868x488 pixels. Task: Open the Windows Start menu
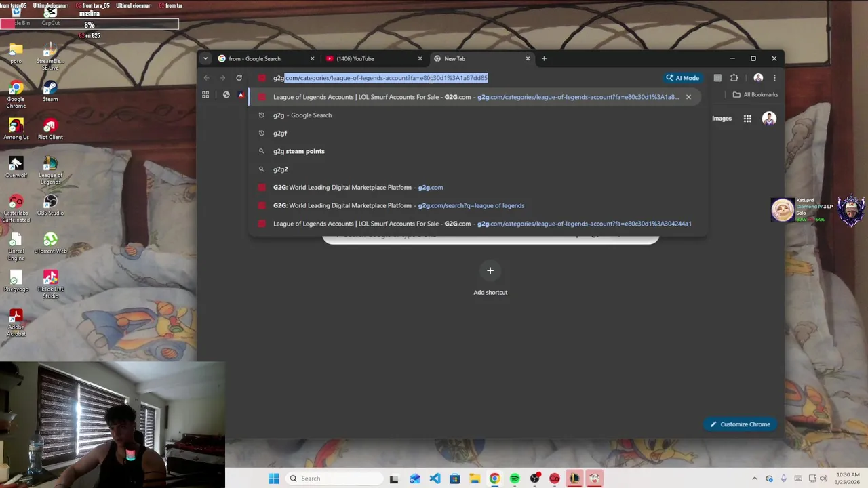coord(273,479)
